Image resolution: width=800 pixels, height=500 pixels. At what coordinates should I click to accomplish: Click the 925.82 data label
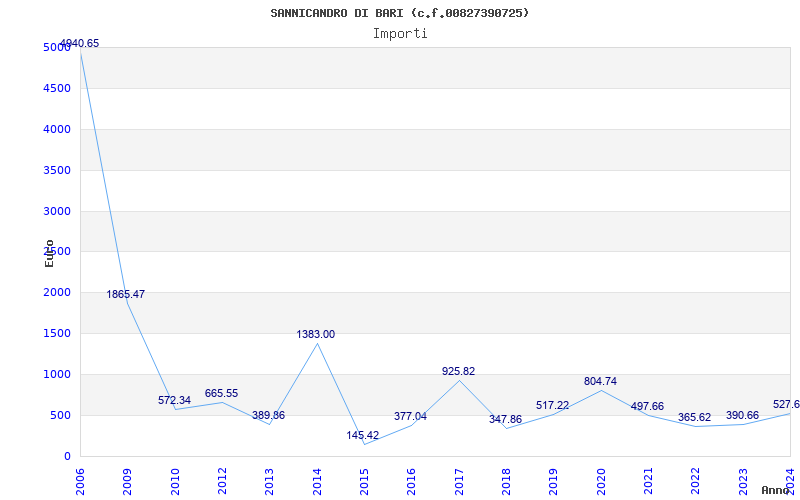458,371
